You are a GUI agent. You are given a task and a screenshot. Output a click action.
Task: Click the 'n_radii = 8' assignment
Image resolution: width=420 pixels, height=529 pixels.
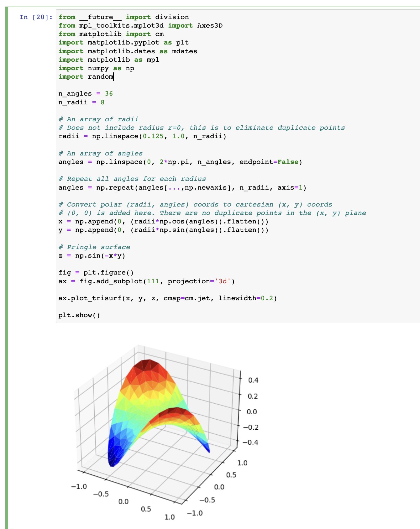pos(81,102)
